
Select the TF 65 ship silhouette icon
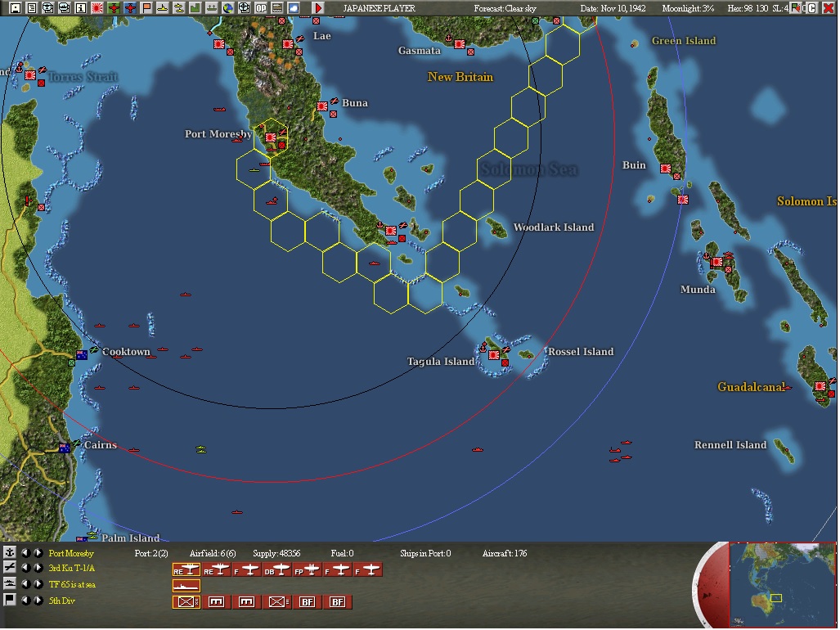coord(186,586)
